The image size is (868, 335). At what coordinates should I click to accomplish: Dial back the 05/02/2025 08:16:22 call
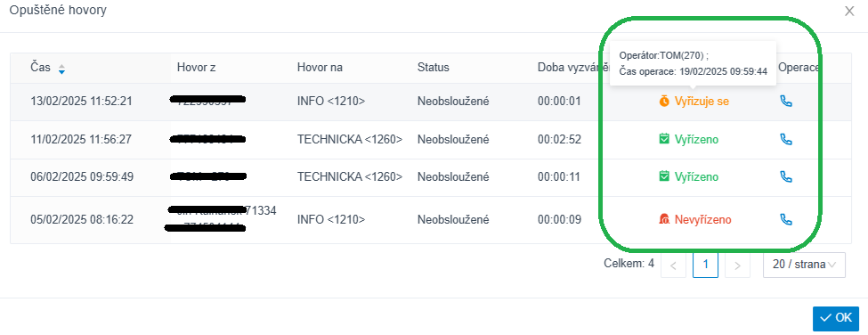785,219
